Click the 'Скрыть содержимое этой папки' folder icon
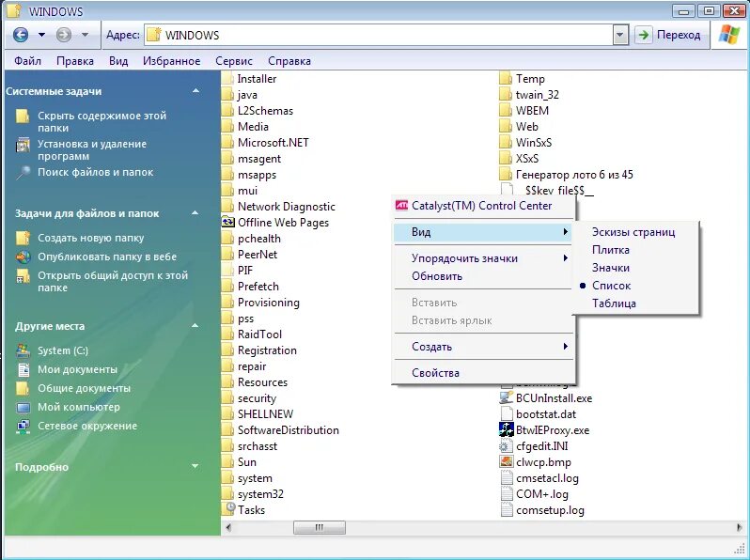 [23, 117]
